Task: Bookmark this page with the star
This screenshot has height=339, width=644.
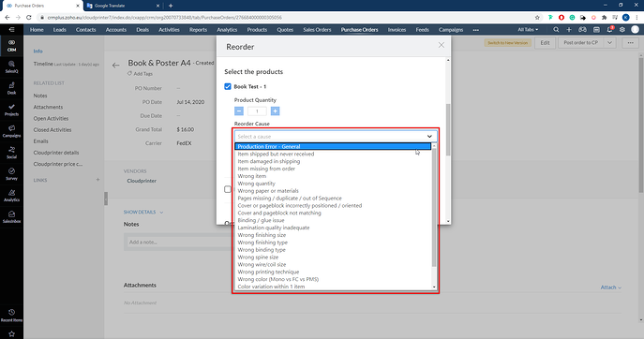Action: [537, 18]
